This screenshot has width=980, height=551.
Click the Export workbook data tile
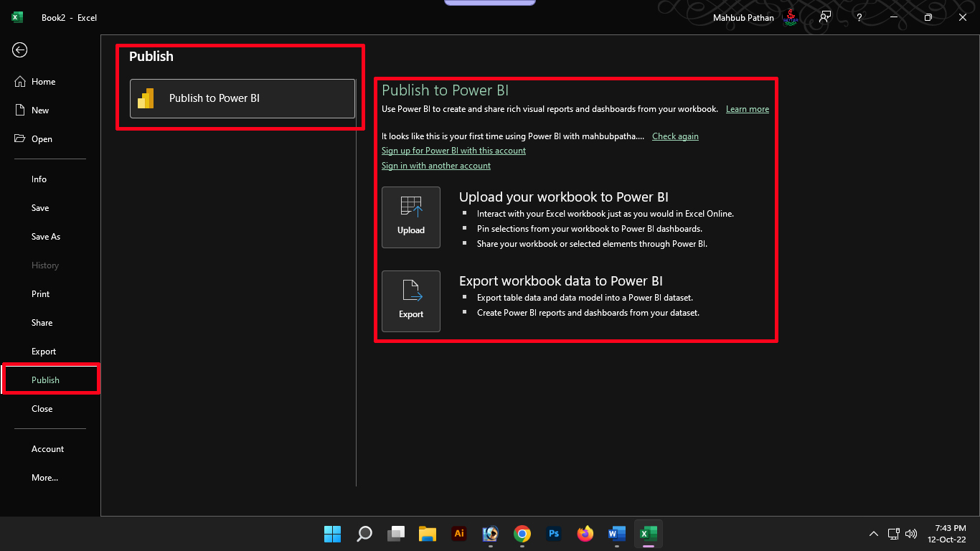point(411,301)
